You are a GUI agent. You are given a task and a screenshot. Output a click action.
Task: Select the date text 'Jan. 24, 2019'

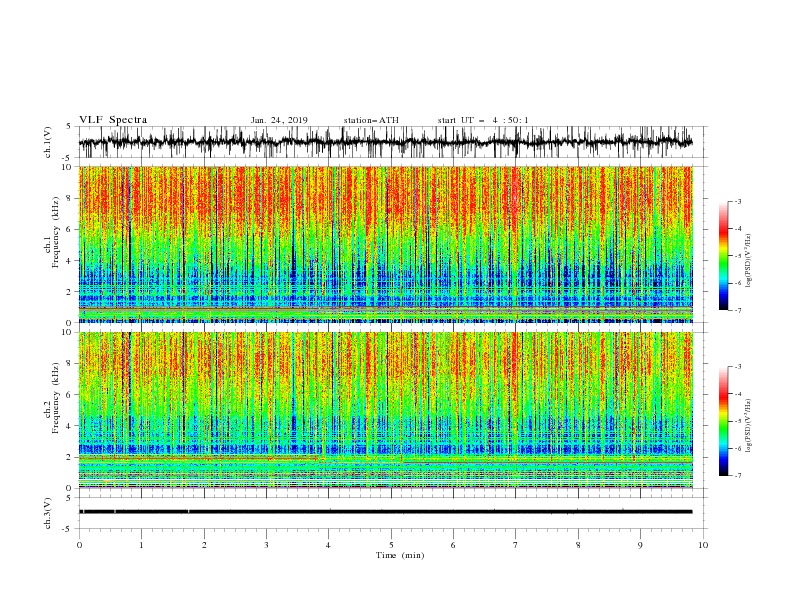279,120
